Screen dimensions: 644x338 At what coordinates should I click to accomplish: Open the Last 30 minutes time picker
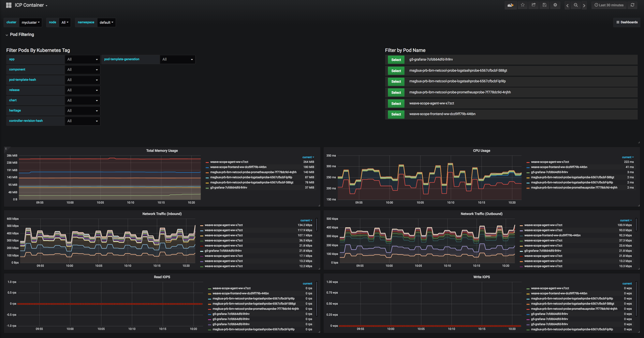tap(609, 5)
